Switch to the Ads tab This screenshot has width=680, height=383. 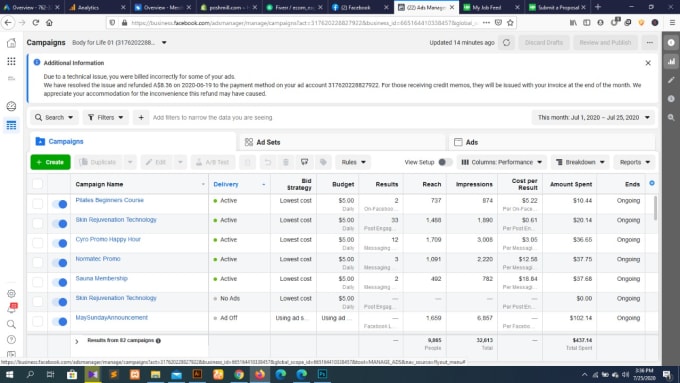552,142
